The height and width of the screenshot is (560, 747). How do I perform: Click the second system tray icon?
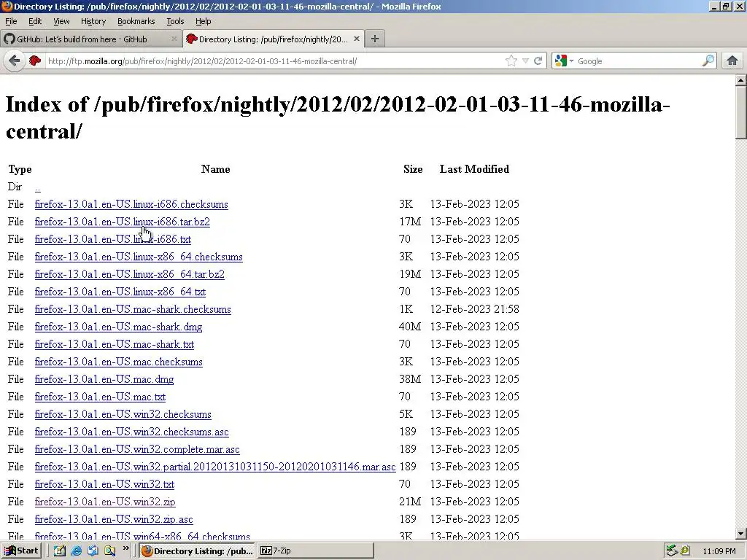pyautogui.click(x=685, y=551)
